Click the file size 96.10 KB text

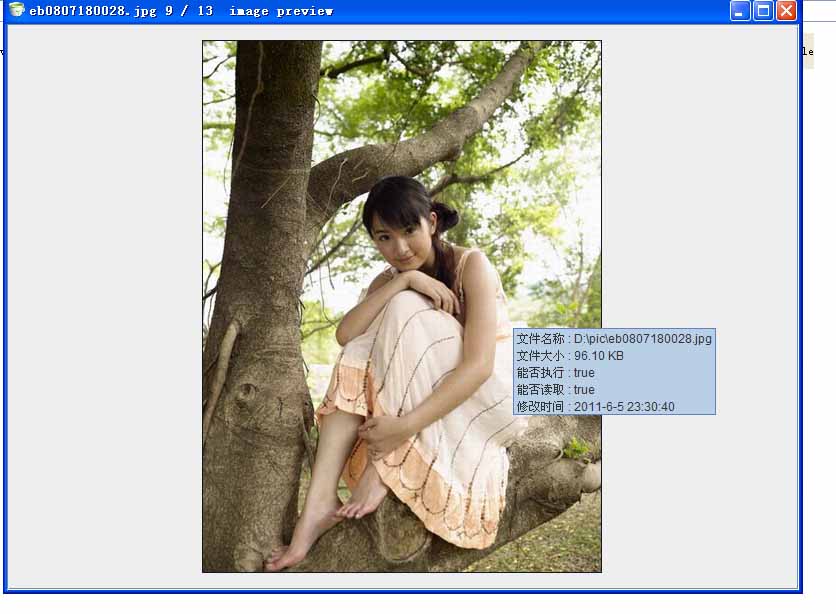click(x=599, y=356)
